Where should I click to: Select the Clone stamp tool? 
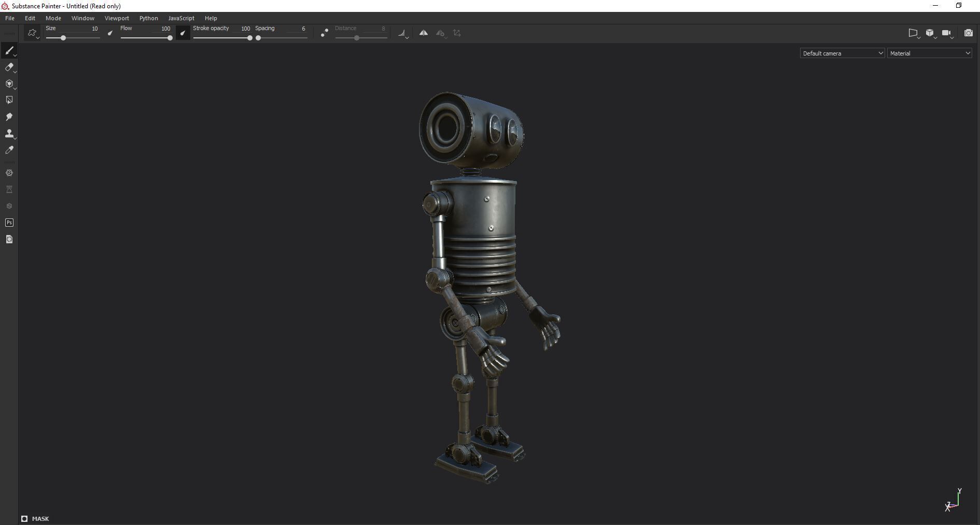[x=9, y=134]
